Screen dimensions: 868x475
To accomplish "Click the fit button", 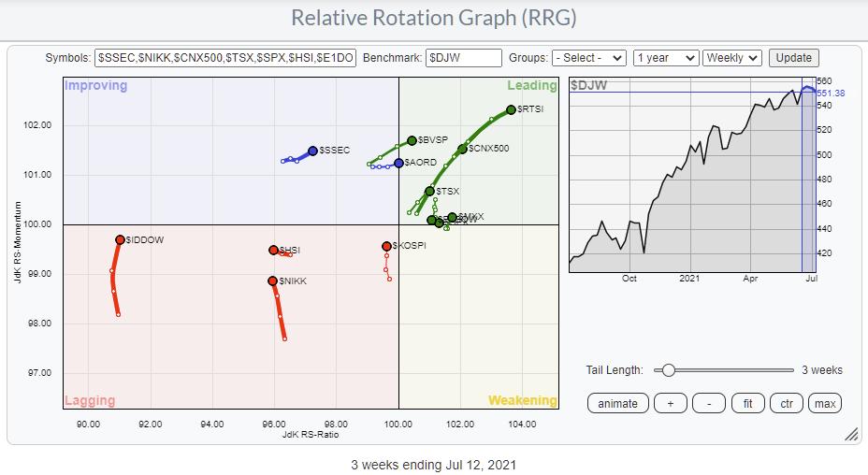I will [747, 403].
